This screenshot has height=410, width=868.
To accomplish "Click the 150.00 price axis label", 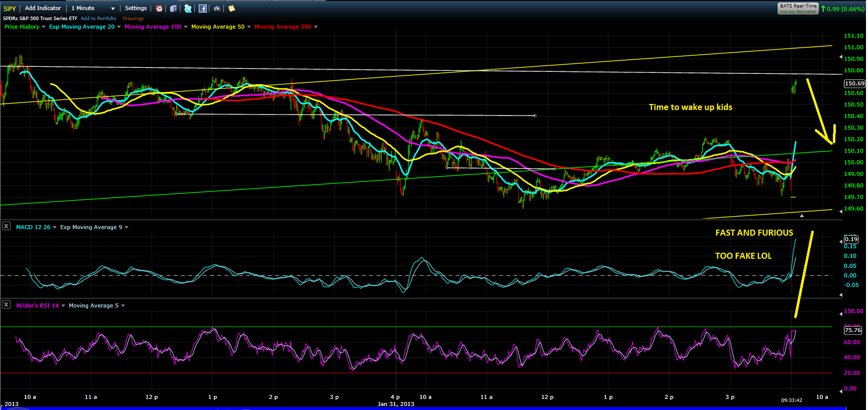I will coord(853,162).
